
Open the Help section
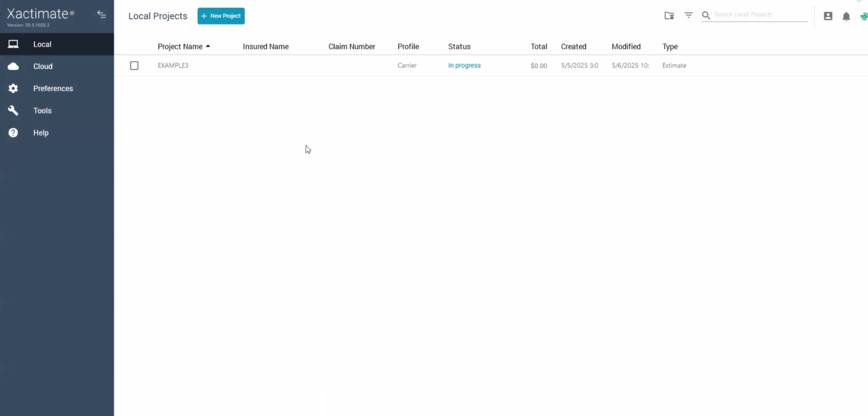coord(40,133)
